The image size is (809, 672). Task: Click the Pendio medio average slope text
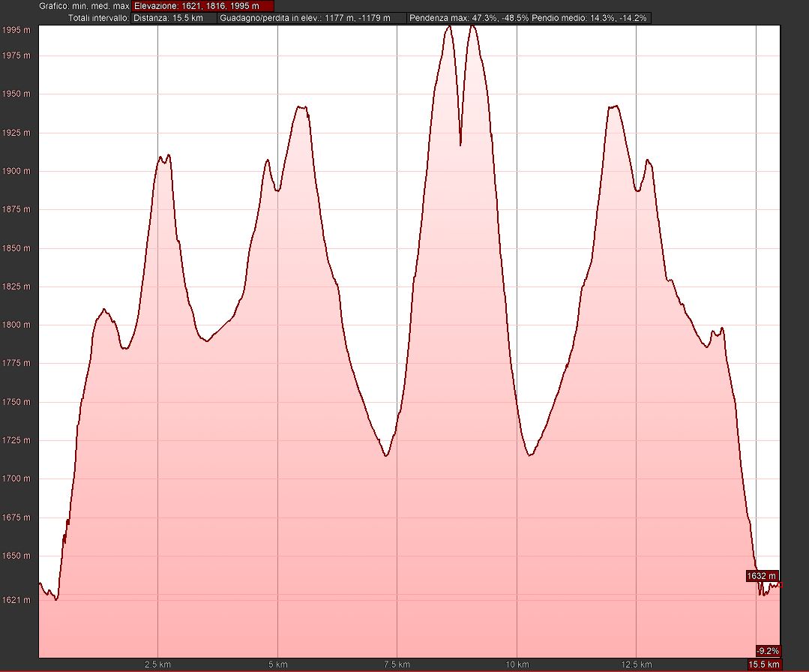[x=590, y=17]
